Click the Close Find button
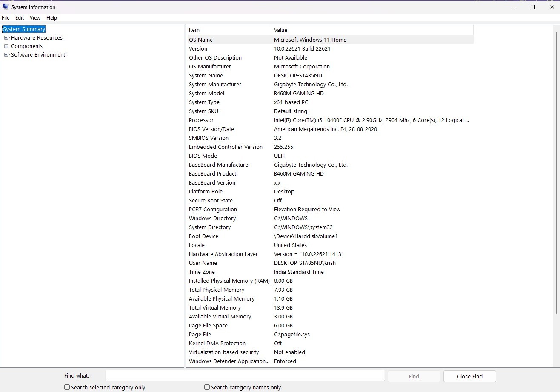Screen dimensions: 560x392 [x=470, y=376]
